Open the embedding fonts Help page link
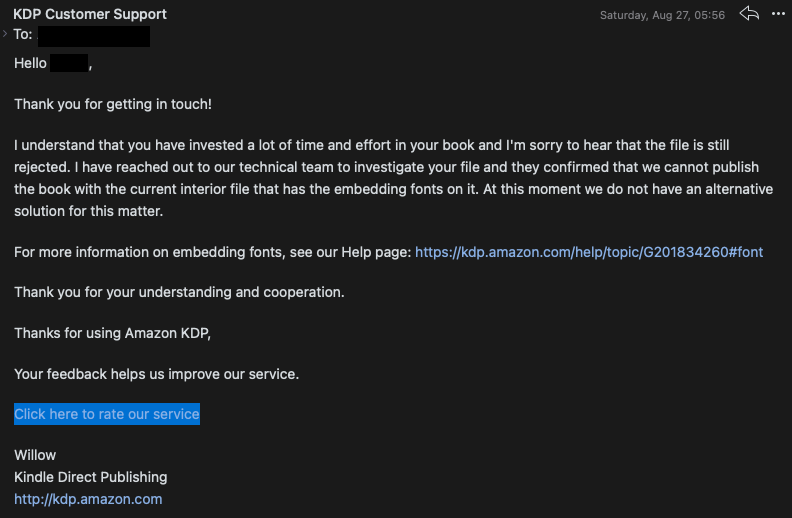The image size is (792, 518). tap(588, 252)
